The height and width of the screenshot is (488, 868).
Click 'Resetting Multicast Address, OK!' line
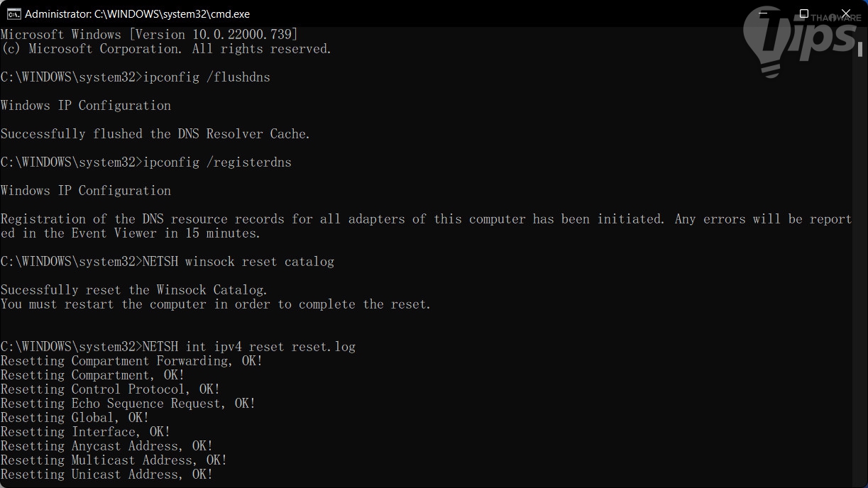coord(114,460)
